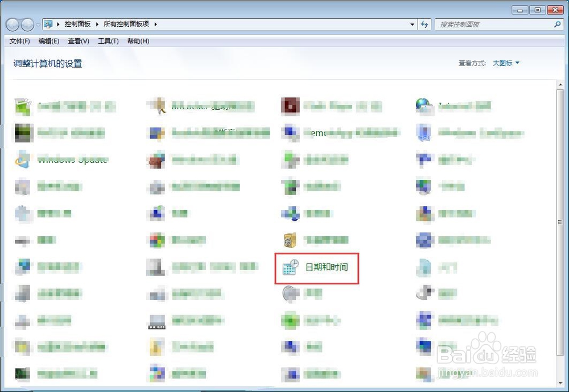Open the 帮助(H) menu
This screenshot has height=392, width=569.
[138, 41]
